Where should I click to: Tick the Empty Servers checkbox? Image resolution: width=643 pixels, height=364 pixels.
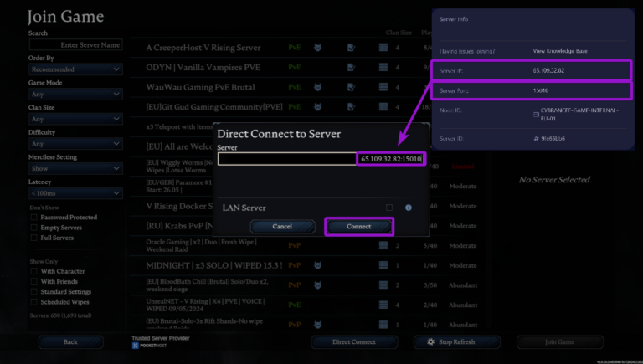(34, 228)
